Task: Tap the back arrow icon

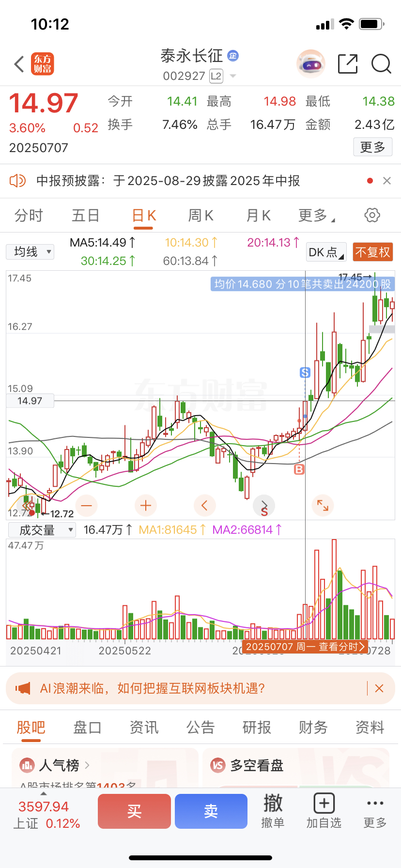Action: (19, 64)
